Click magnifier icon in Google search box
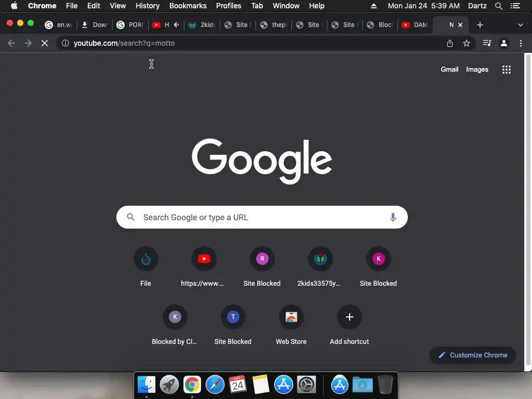This screenshot has width=532, height=399. pos(130,217)
